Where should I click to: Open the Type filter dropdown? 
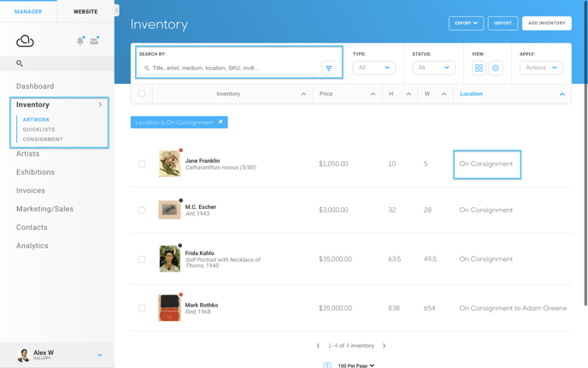(x=373, y=68)
